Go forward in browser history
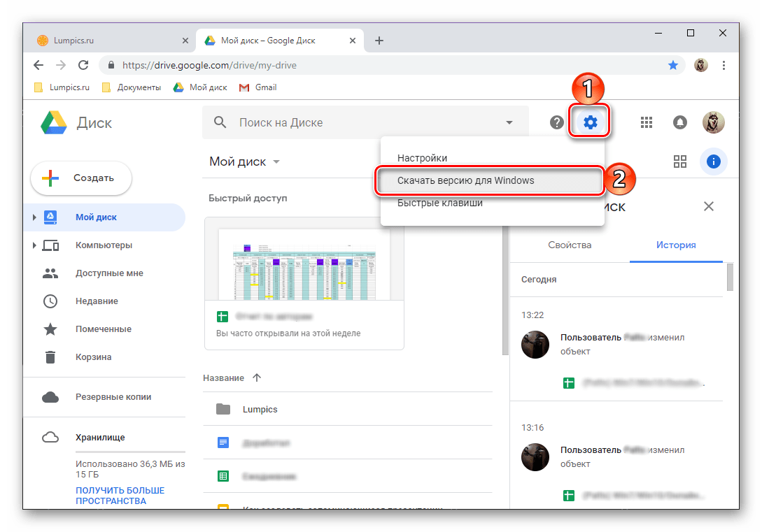 point(61,65)
